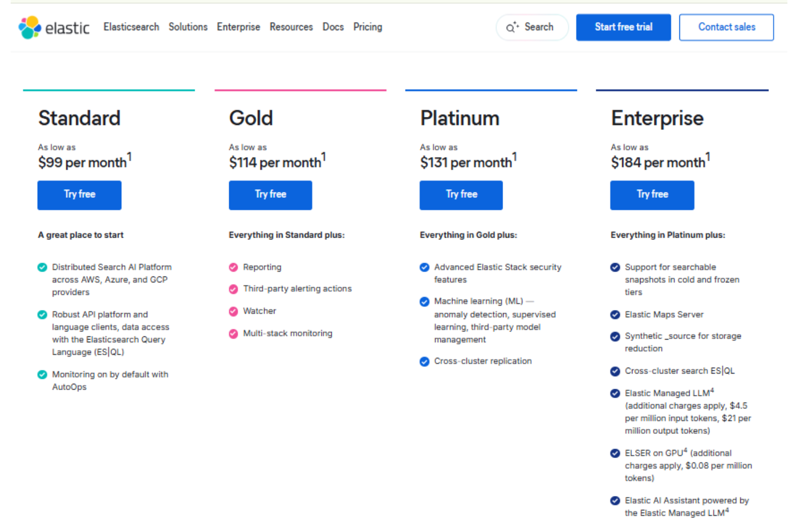The width and height of the screenshot is (798, 532).
Task: Click the search magnifier icon
Action: pos(512,27)
